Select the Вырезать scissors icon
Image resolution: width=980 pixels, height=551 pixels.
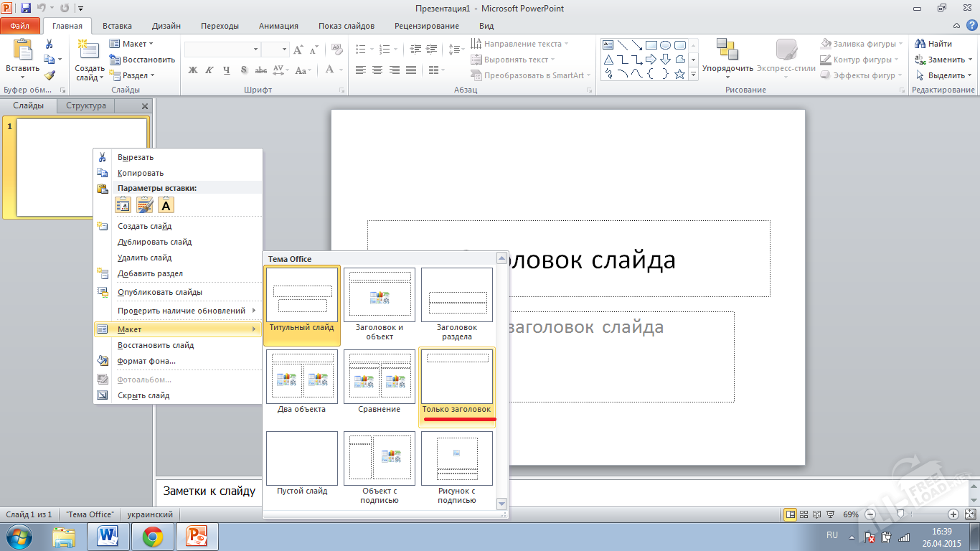coord(103,156)
